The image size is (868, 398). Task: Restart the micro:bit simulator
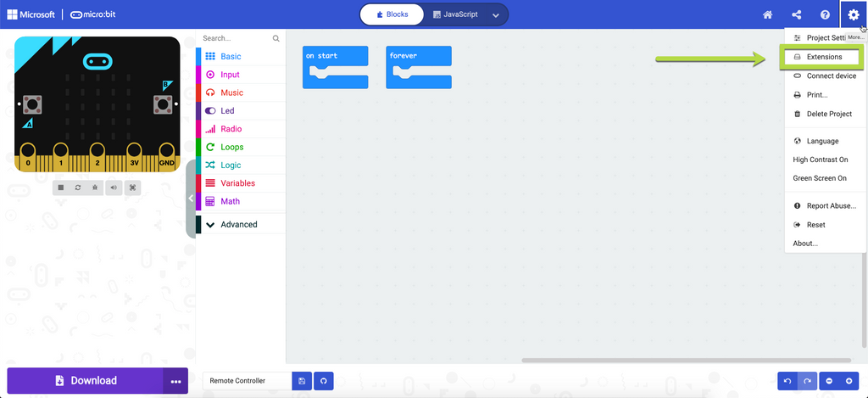pos(78,188)
